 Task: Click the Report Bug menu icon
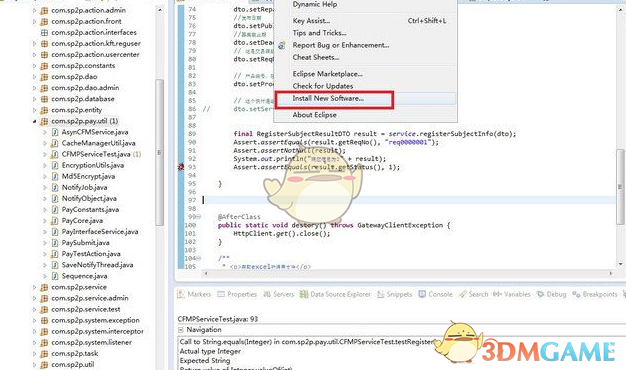pyautogui.click(x=282, y=46)
